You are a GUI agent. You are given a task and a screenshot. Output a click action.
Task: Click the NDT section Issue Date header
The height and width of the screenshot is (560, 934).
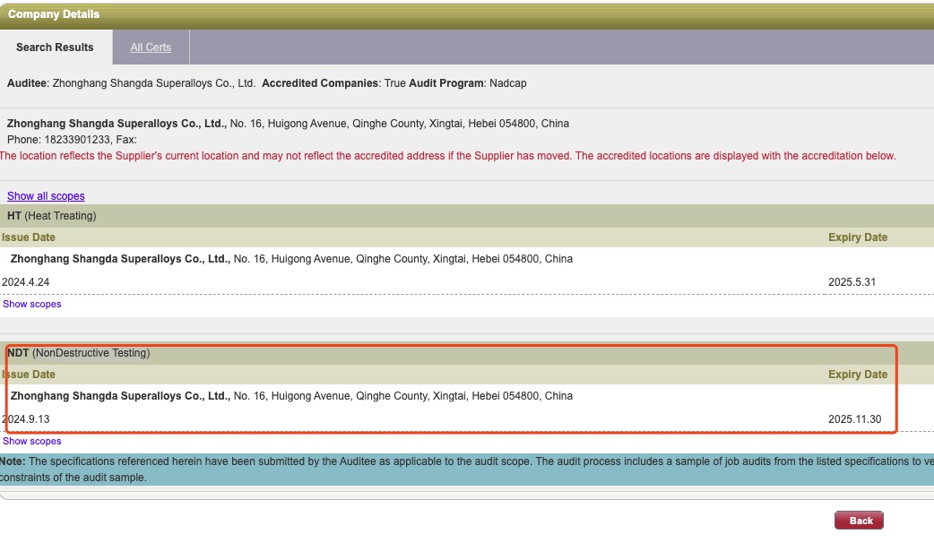(29, 375)
